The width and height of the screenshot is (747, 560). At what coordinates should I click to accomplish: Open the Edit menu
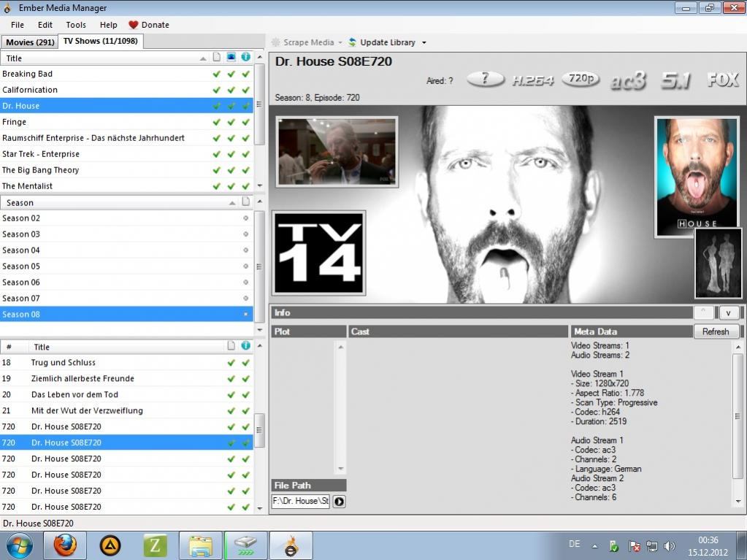pos(45,25)
